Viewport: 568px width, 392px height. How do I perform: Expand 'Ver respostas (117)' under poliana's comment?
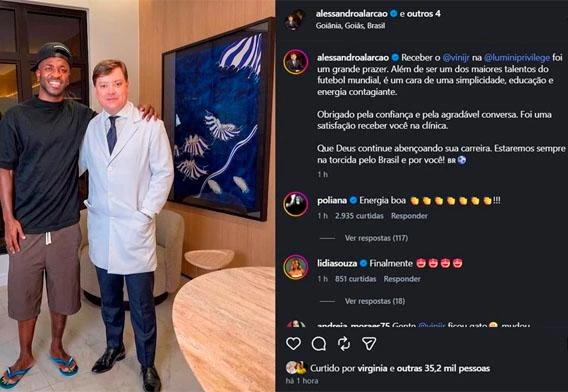pos(376,238)
